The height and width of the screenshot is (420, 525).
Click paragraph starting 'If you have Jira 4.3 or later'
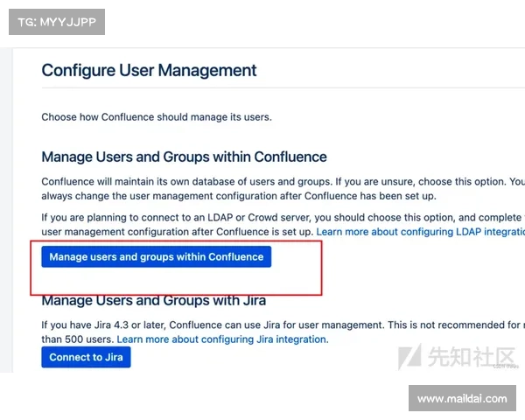coord(283,332)
